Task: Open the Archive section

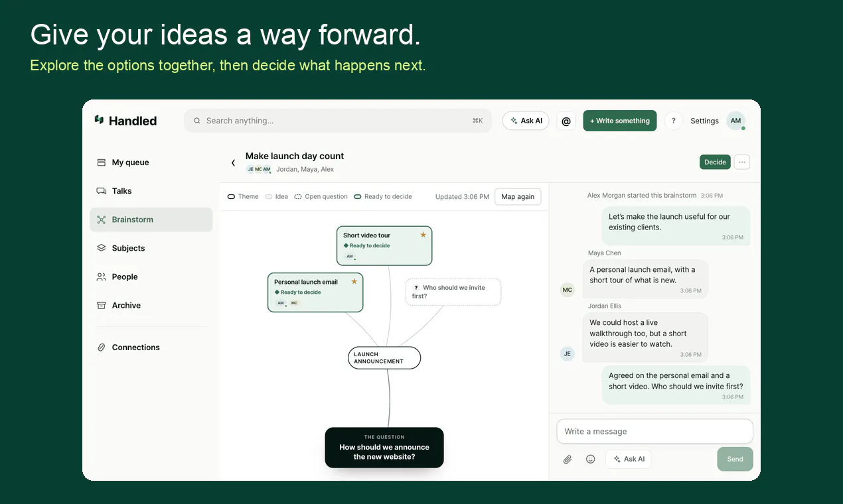Action: pyautogui.click(x=151, y=305)
